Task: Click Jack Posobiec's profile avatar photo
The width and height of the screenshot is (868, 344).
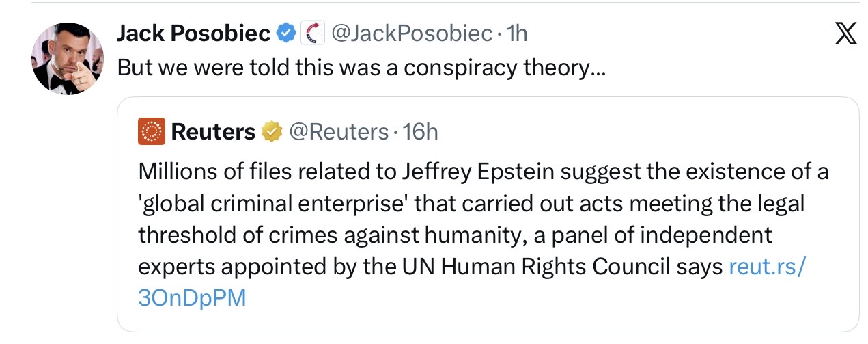Action: coord(67,57)
